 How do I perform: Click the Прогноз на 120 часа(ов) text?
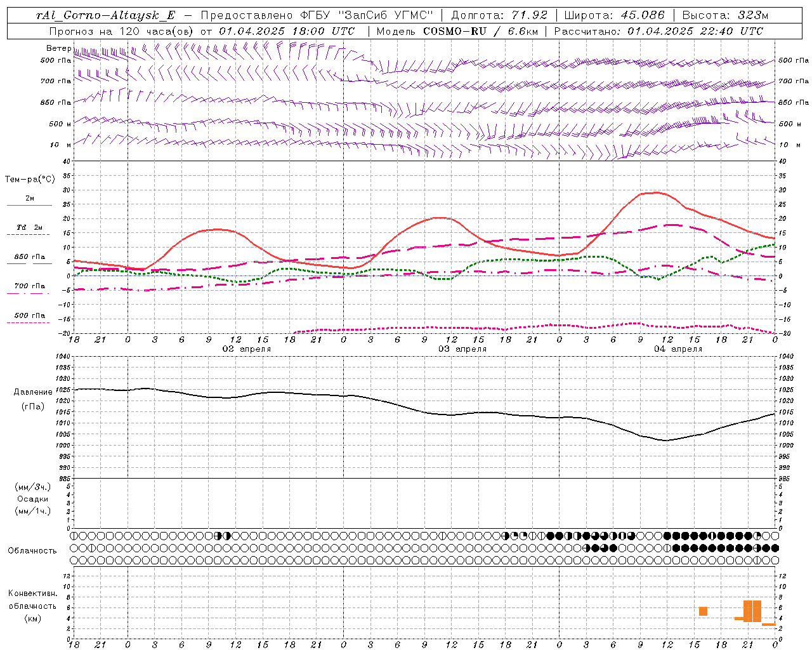(122, 31)
